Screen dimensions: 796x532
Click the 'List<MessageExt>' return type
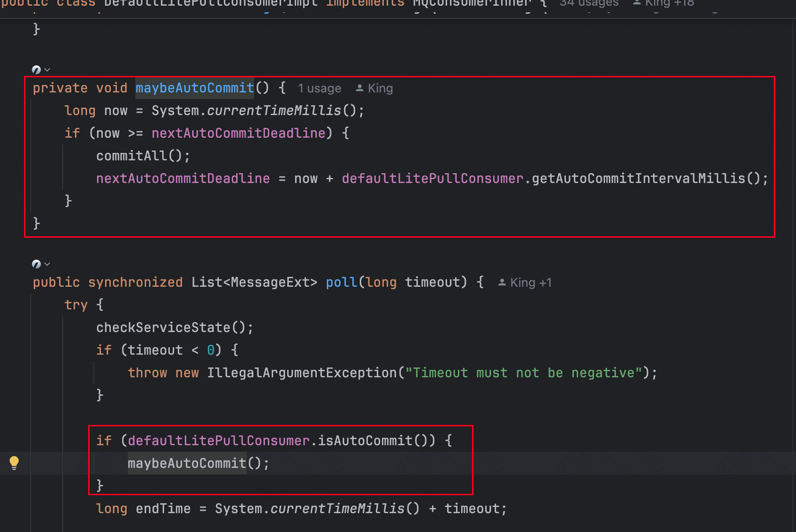tap(254, 283)
